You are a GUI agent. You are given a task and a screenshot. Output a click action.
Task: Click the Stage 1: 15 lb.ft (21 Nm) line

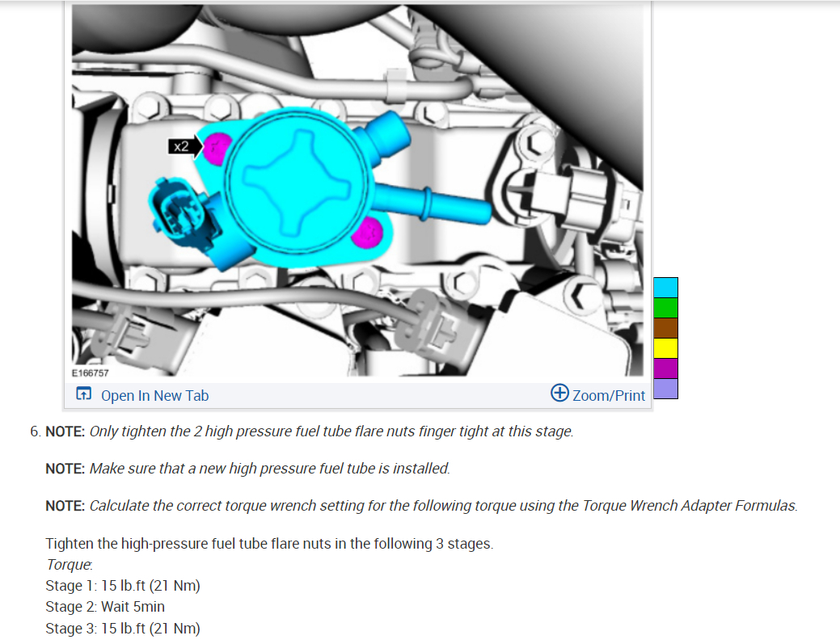[x=123, y=586]
